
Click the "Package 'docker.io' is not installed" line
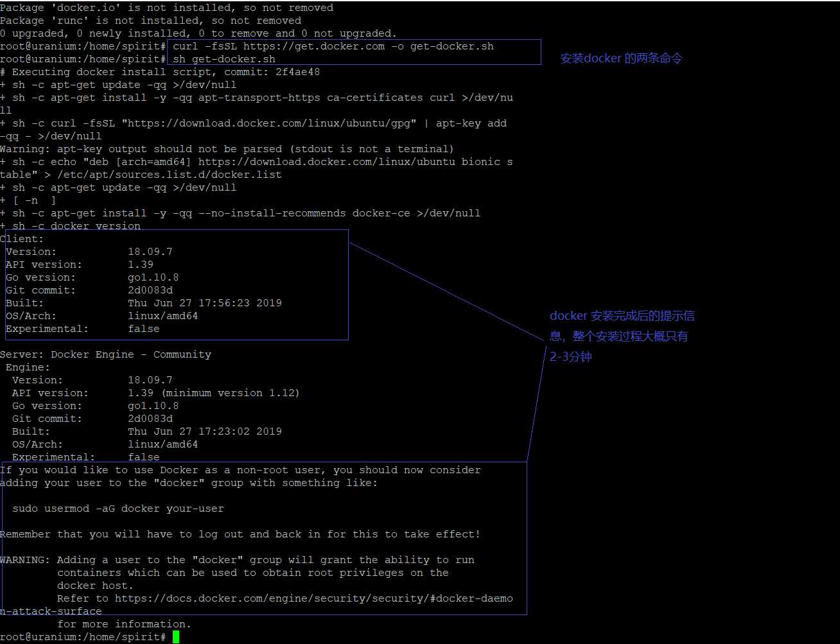tap(166, 8)
